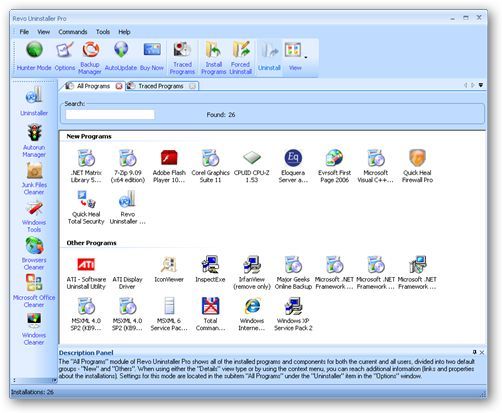Open Autorun Manager in the sidebar
Viewport: 502px width, 413px height.
pos(34,140)
